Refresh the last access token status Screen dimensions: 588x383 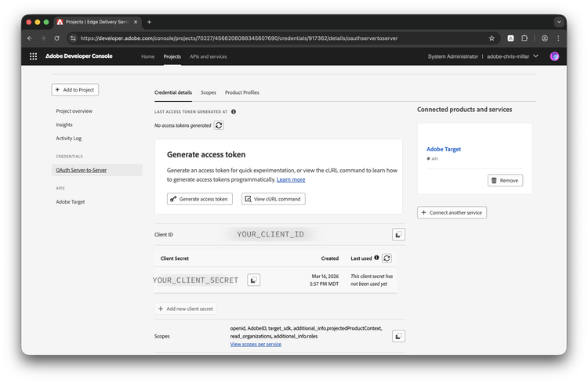point(219,125)
